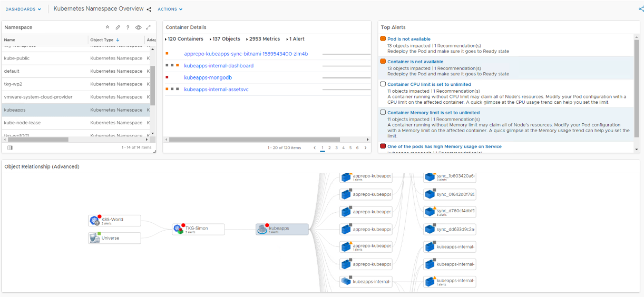Open the kubeapps-internal-assetsvc link
Viewport: 644px width, 297px height.
(x=216, y=90)
